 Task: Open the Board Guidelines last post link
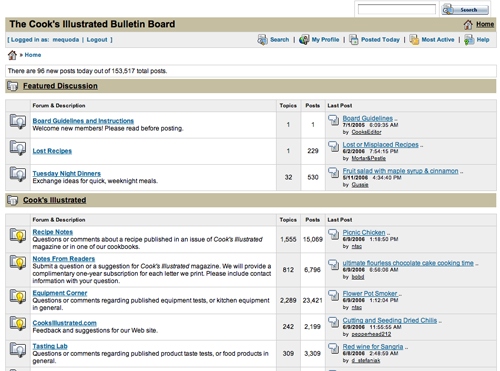click(x=368, y=118)
